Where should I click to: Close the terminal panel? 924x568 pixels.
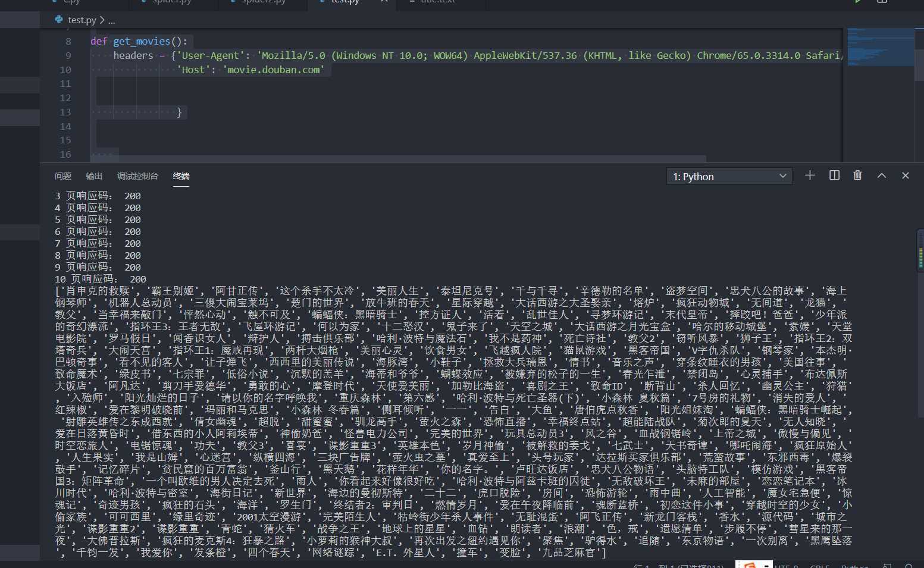(x=905, y=175)
